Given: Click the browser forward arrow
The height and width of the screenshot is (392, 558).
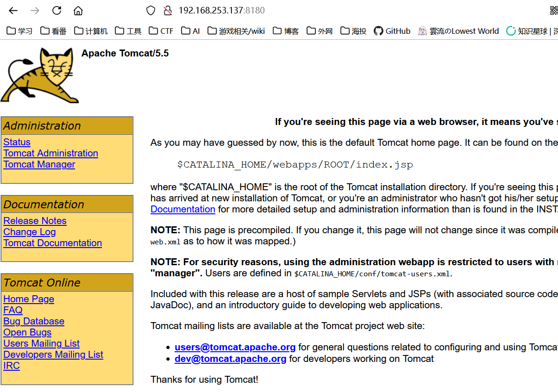Looking at the screenshot, I should click(x=35, y=11).
